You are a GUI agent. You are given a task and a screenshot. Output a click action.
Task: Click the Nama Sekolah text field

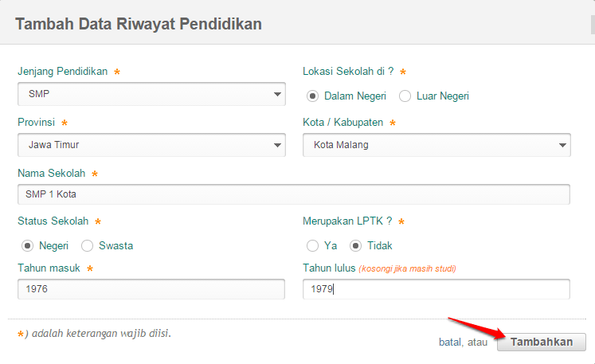coord(294,194)
